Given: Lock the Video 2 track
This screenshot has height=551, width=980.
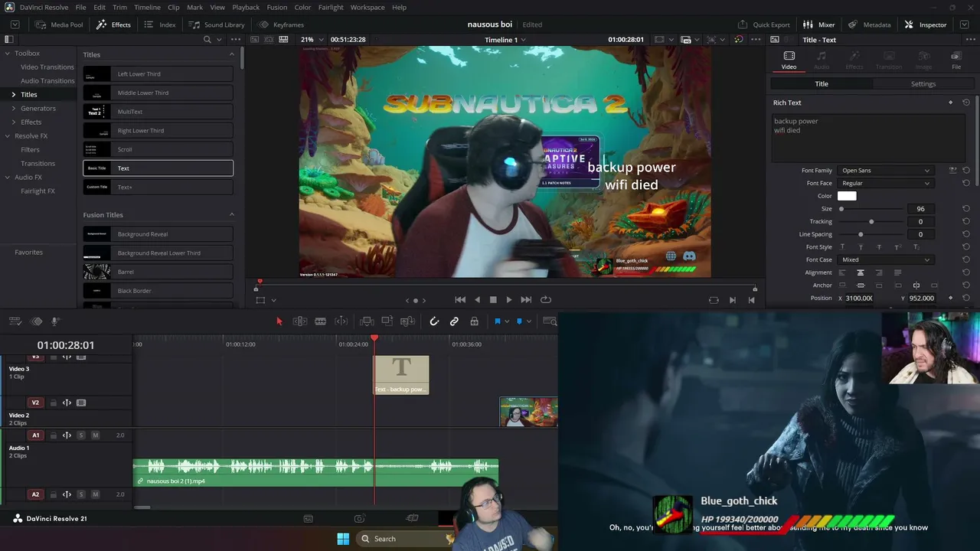Looking at the screenshot, I should (x=54, y=403).
